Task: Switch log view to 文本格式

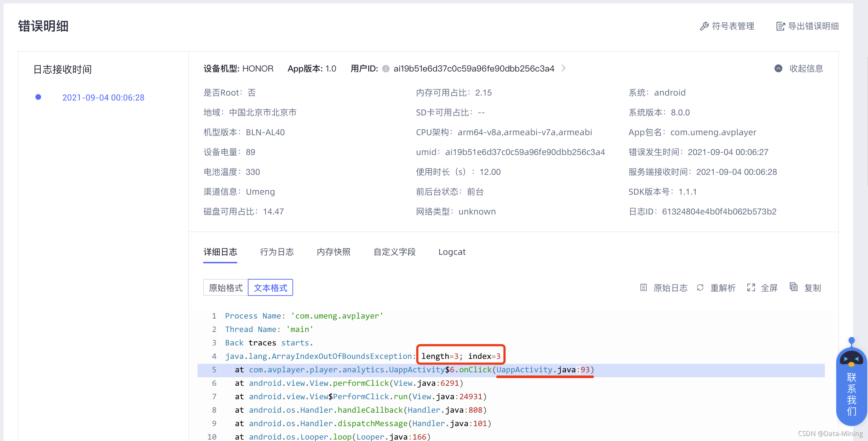Action: (x=270, y=288)
